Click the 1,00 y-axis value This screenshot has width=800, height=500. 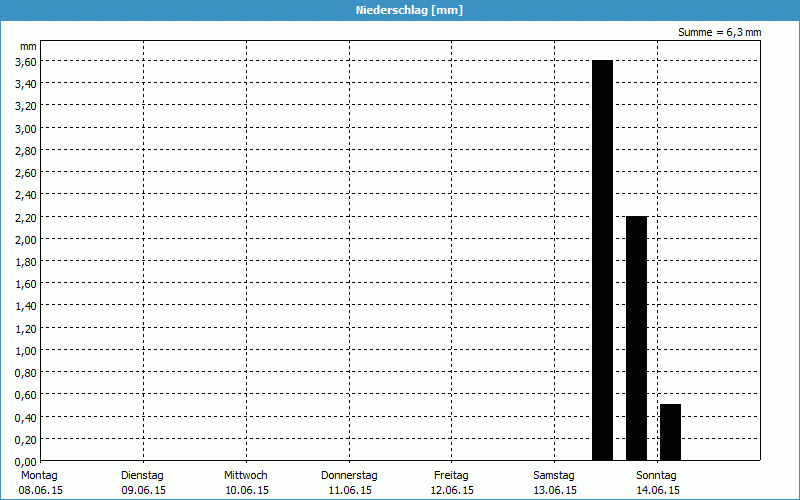tap(26, 351)
